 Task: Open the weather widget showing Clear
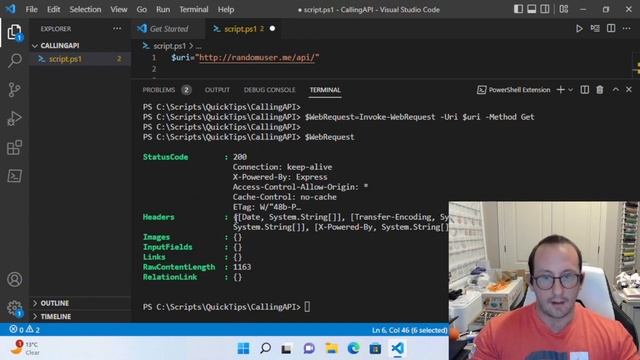tap(25, 348)
